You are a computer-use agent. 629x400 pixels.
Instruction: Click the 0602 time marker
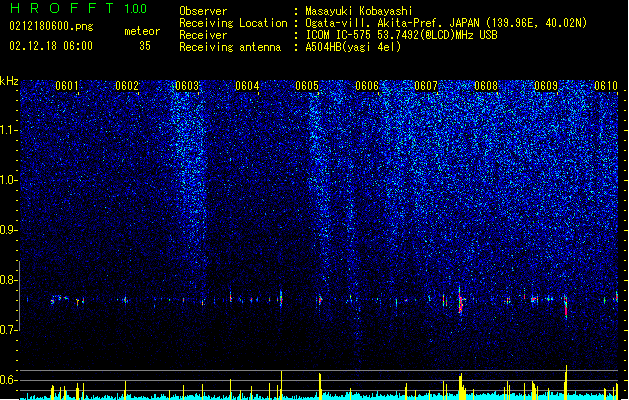coord(127,86)
